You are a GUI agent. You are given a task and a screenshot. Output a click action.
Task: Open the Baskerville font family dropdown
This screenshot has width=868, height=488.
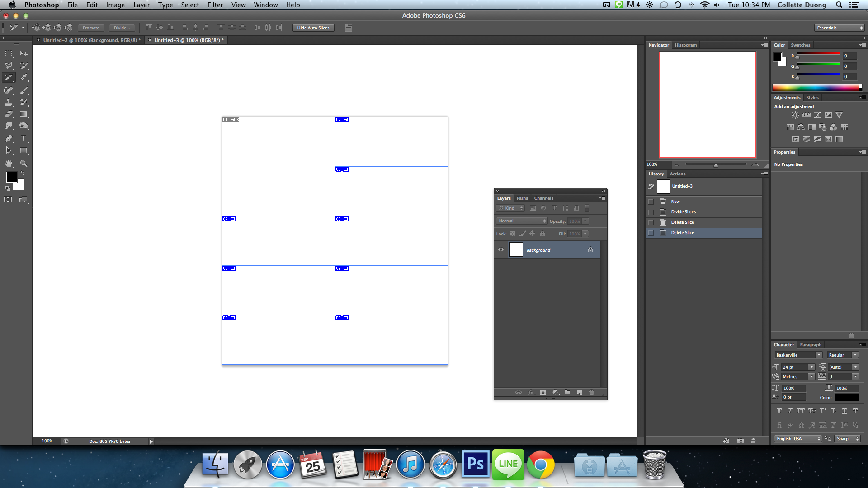coord(818,355)
